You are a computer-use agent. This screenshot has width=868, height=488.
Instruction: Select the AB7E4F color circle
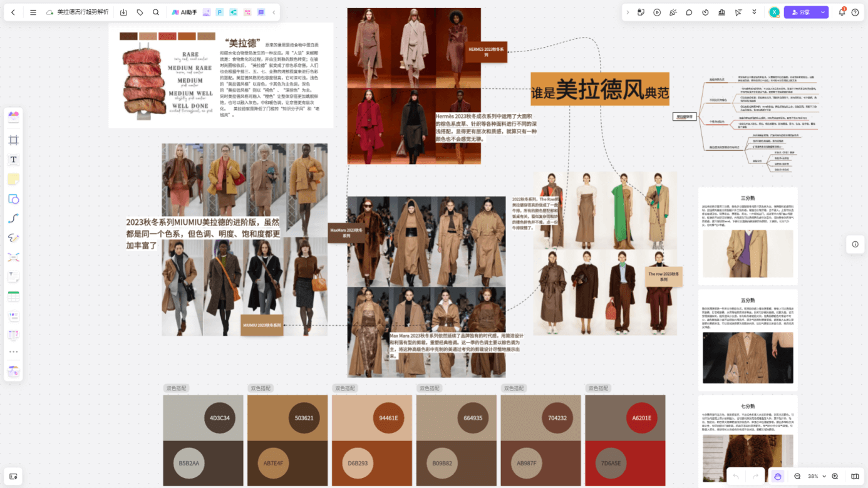[274, 464]
